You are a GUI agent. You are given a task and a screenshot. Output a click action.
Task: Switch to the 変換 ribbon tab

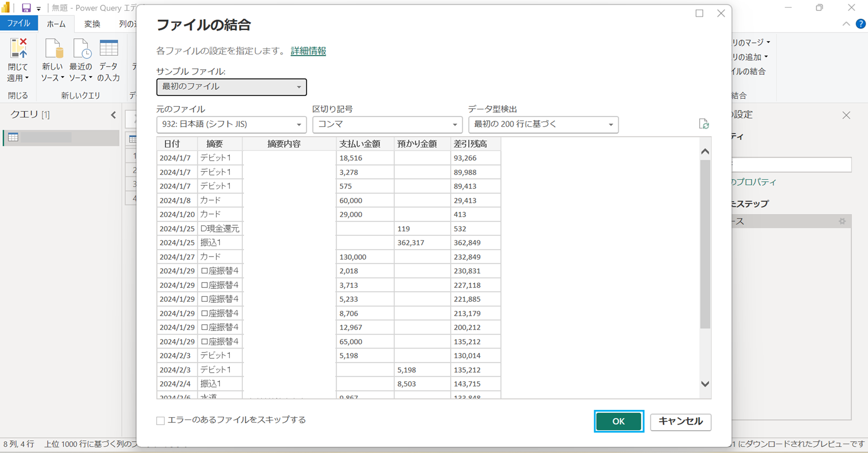point(92,24)
